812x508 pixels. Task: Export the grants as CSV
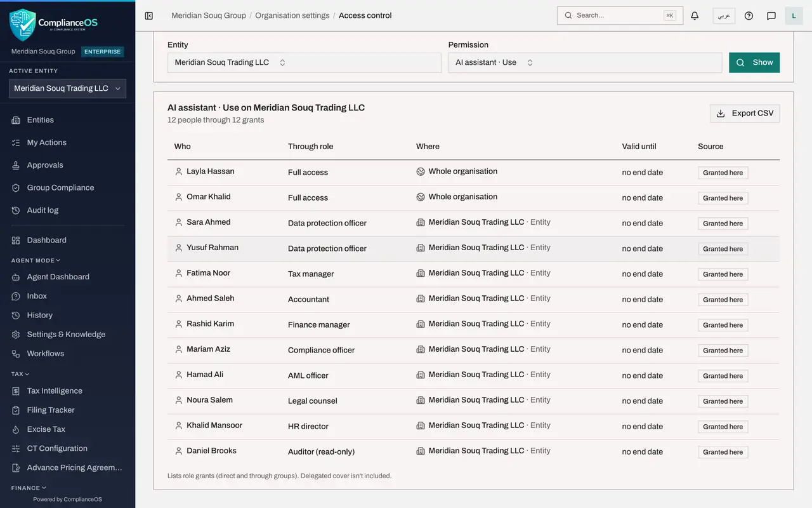point(745,114)
